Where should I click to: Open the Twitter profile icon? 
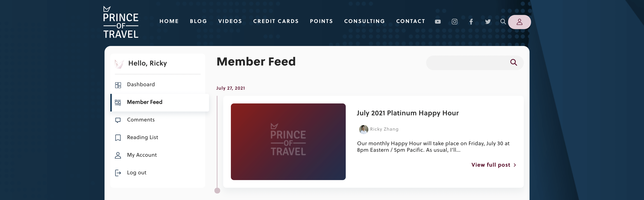[x=488, y=22]
